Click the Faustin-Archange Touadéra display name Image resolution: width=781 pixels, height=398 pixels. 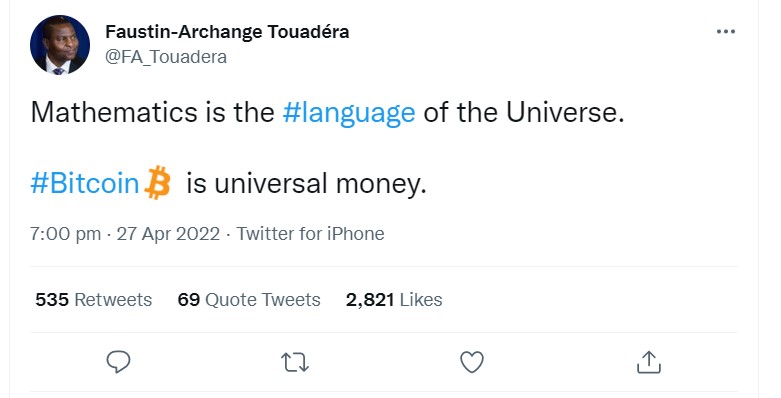click(x=227, y=32)
